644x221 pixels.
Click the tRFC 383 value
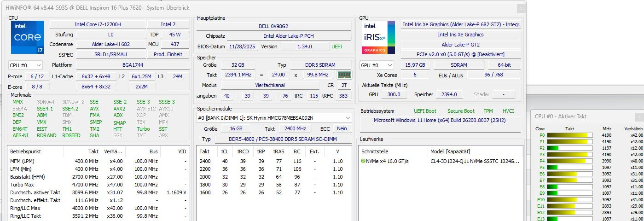coord(343,96)
